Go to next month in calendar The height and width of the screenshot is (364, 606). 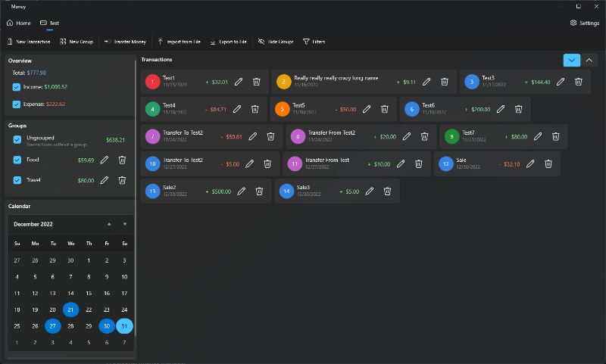125,224
